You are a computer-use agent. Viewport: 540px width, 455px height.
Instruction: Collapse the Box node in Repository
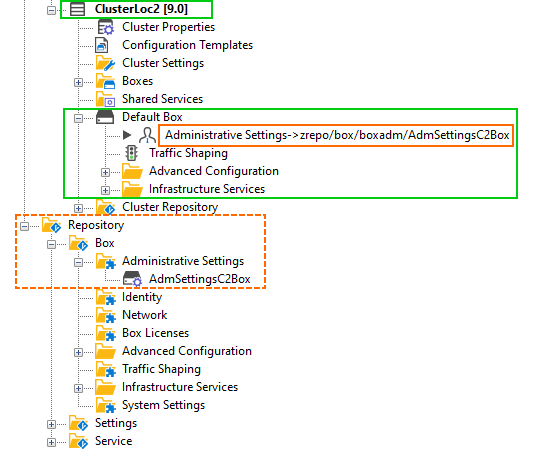pos(51,244)
